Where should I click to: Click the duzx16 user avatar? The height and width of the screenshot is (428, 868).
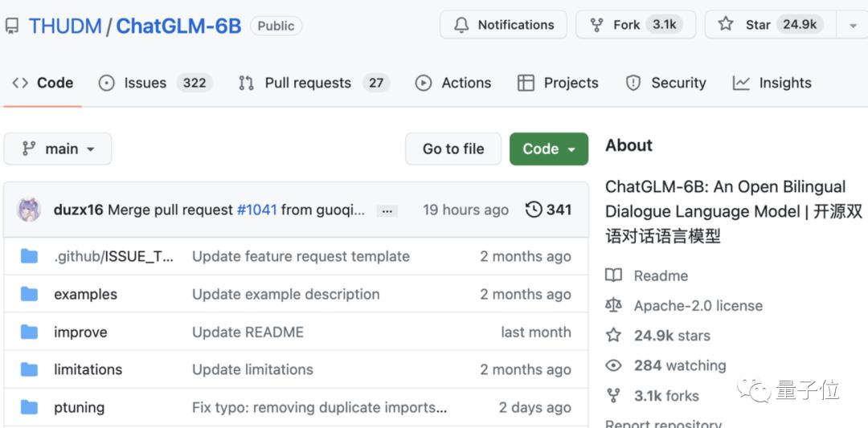[28, 210]
